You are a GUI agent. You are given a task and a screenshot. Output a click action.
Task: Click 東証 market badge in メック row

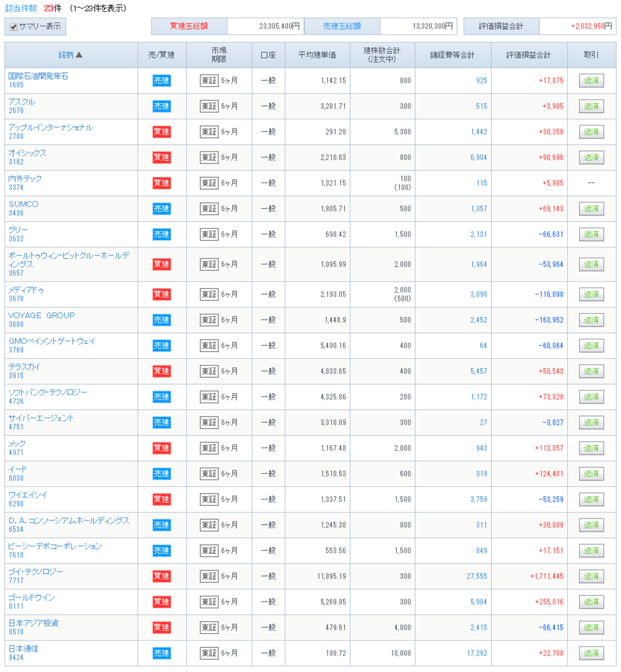(x=209, y=448)
